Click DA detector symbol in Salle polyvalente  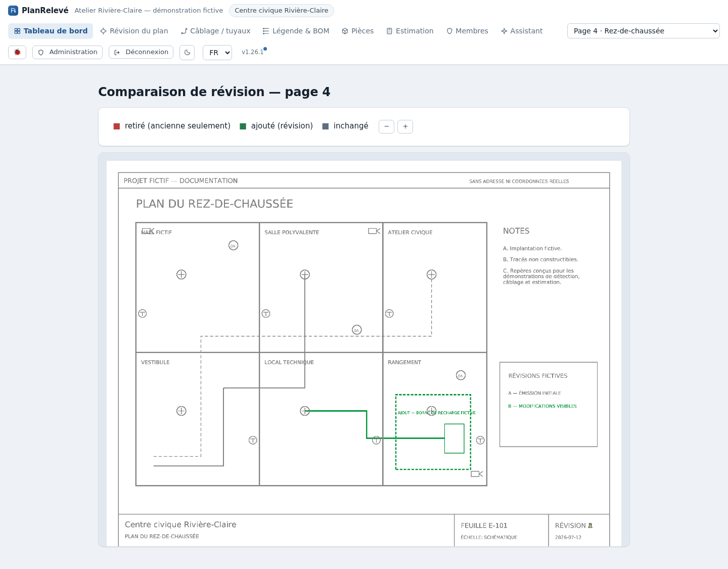tap(357, 330)
